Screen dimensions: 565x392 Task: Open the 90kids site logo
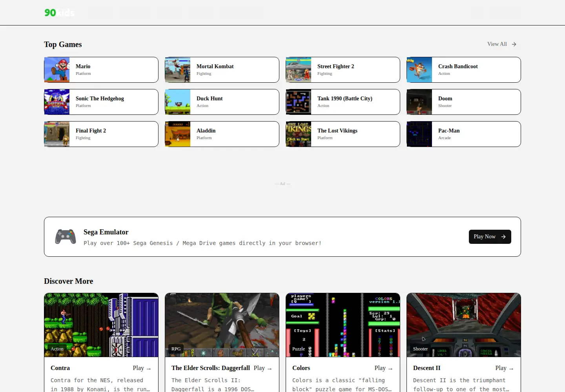click(x=59, y=13)
